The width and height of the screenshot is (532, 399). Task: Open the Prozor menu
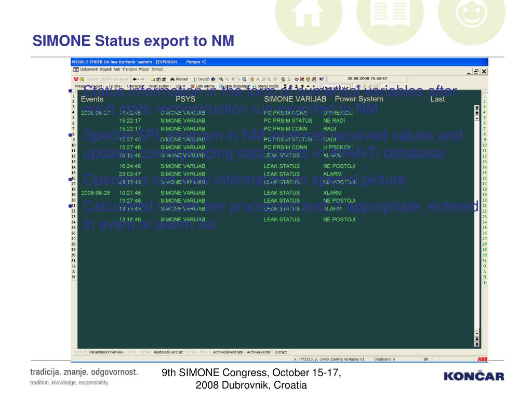pyautogui.click(x=144, y=69)
